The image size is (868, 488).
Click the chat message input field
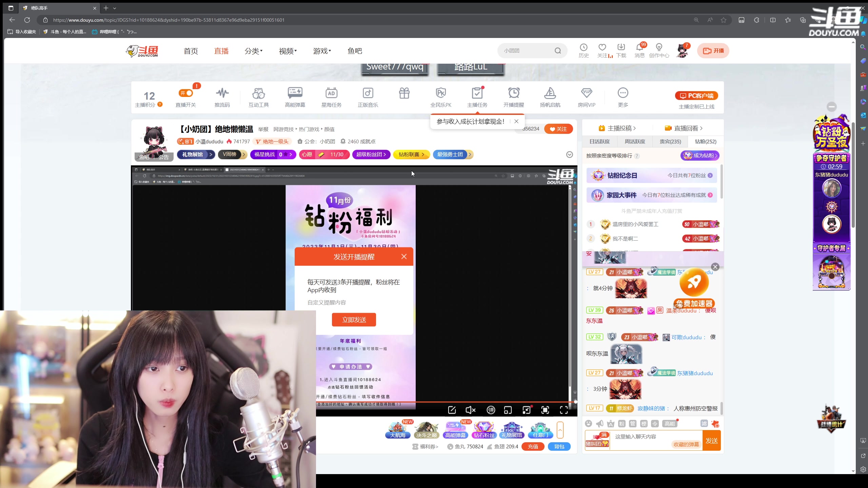pyautogui.click(x=656, y=441)
